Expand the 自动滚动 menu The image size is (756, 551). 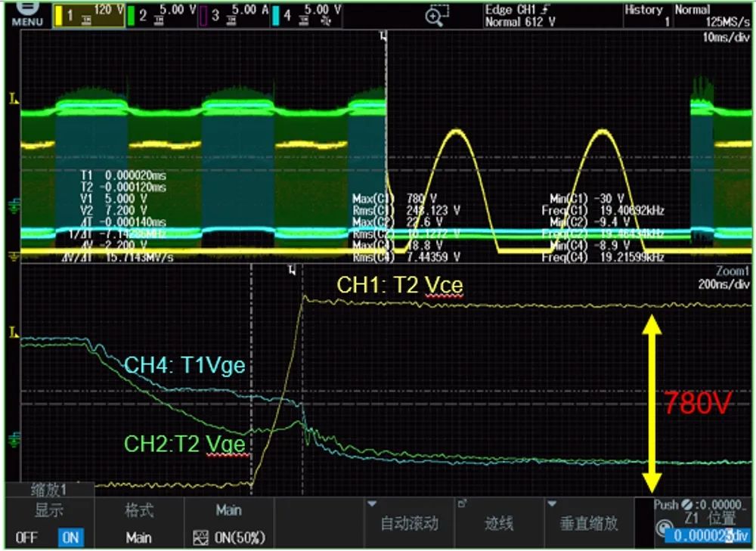tap(408, 523)
